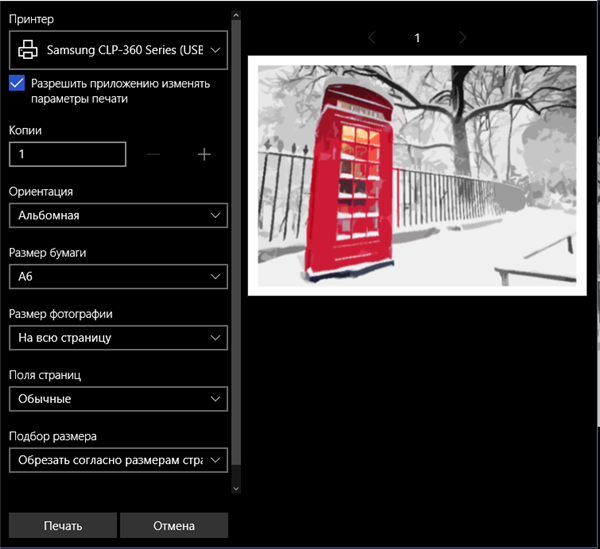Uncheck allow app to change print settings
The width and height of the screenshot is (600, 549).
pos(17,83)
